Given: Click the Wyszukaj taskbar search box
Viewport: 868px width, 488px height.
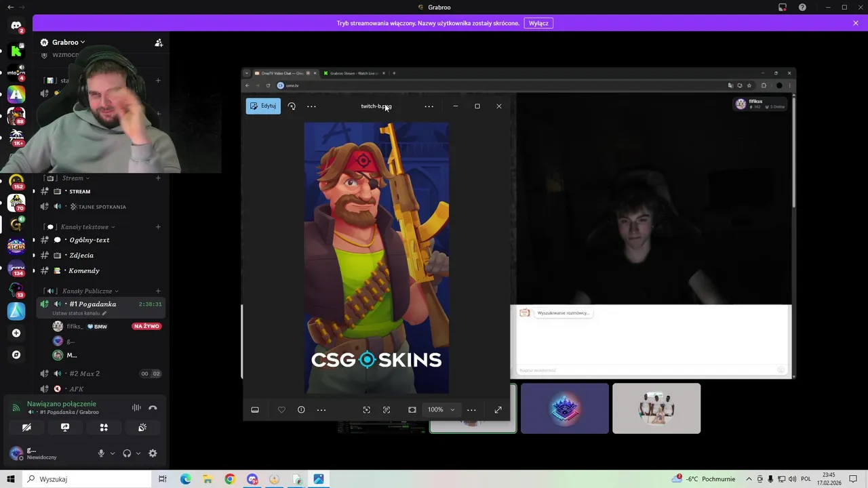Looking at the screenshot, I should [x=87, y=479].
